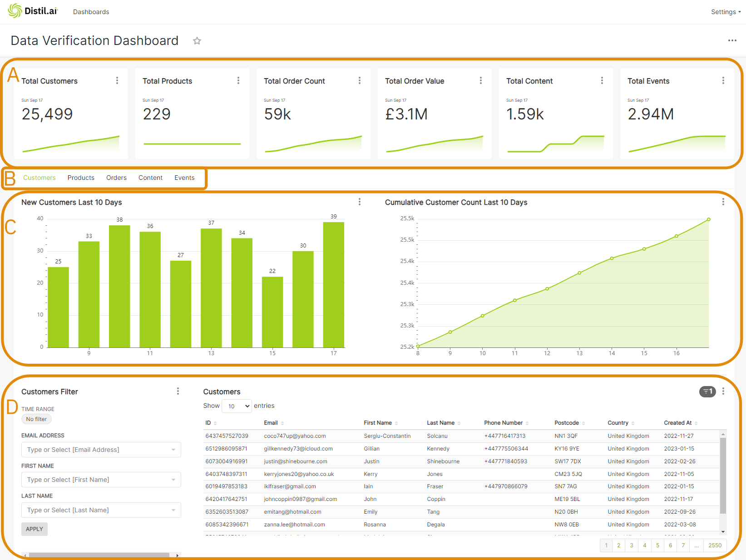
Task: Go to table page 3
Action: (632, 545)
